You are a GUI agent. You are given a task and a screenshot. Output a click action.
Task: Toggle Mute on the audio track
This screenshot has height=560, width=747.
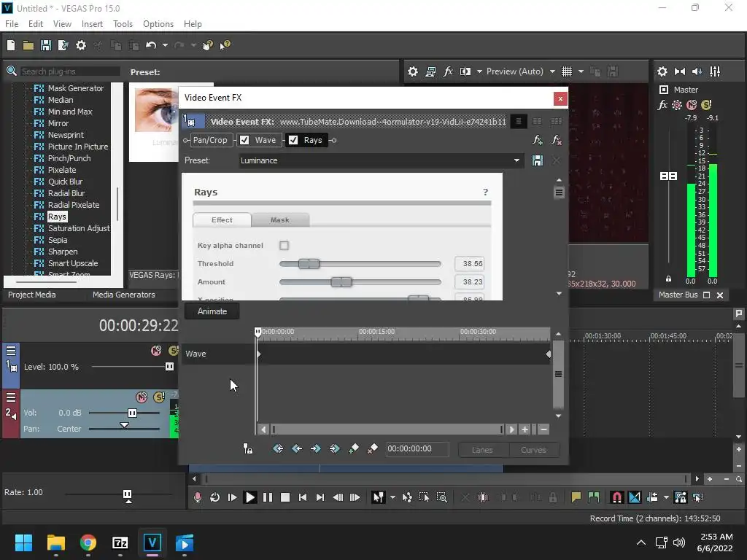click(142, 397)
